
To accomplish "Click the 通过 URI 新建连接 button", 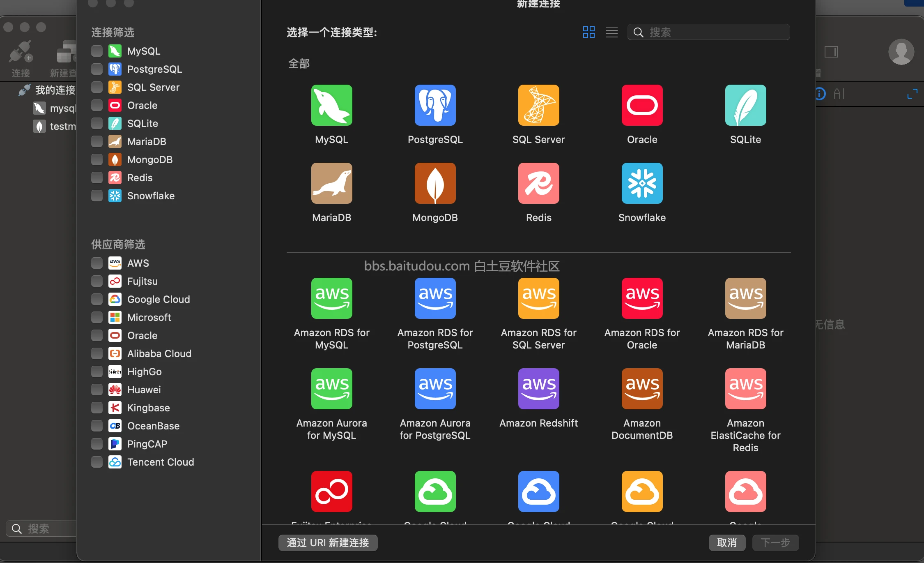I will (x=328, y=542).
